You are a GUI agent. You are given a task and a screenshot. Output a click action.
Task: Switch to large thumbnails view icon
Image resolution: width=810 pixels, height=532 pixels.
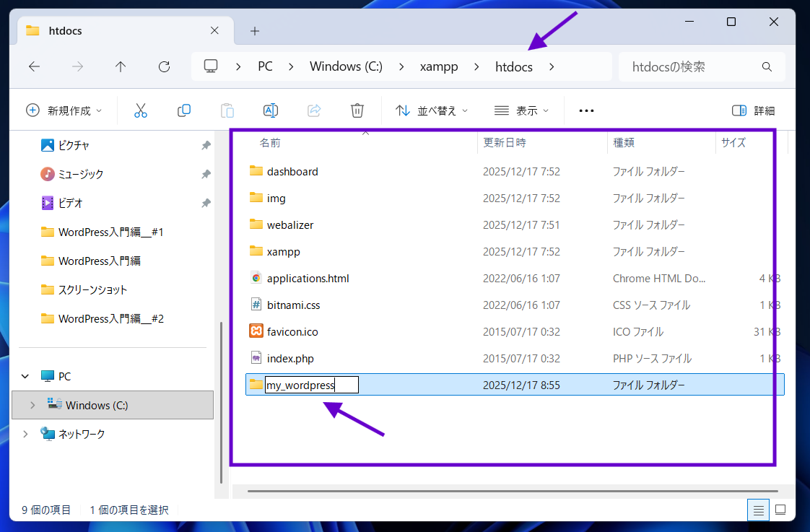(780, 510)
